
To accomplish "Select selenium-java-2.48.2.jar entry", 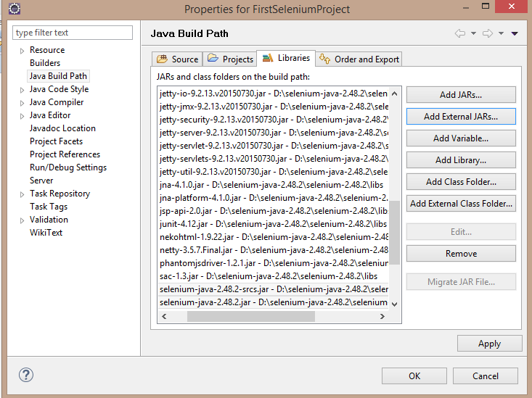I will [274, 302].
